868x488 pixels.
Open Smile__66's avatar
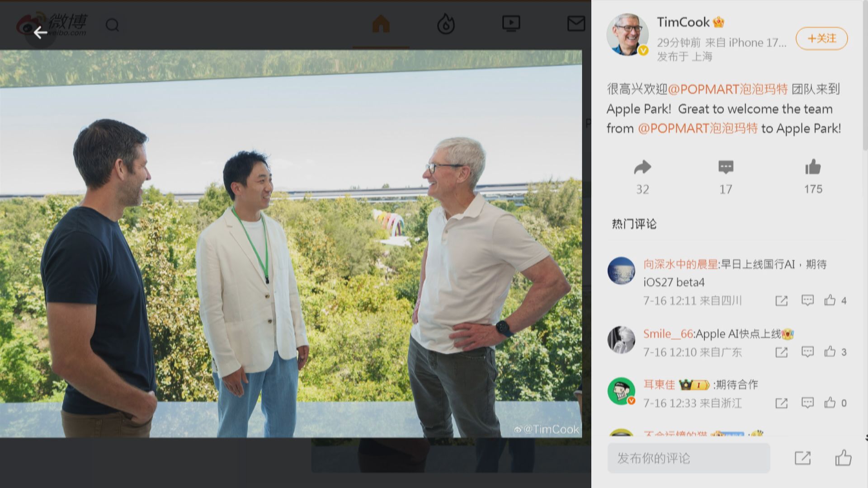[621, 340]
